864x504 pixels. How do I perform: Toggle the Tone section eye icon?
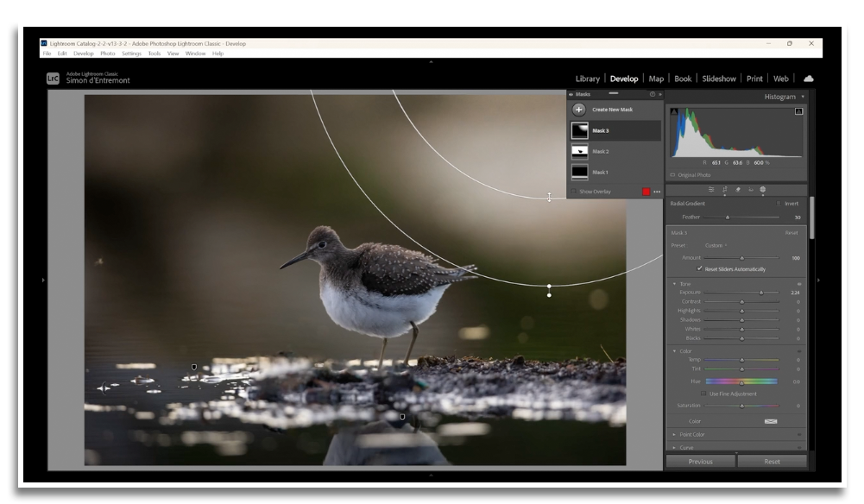pos(798,284)
